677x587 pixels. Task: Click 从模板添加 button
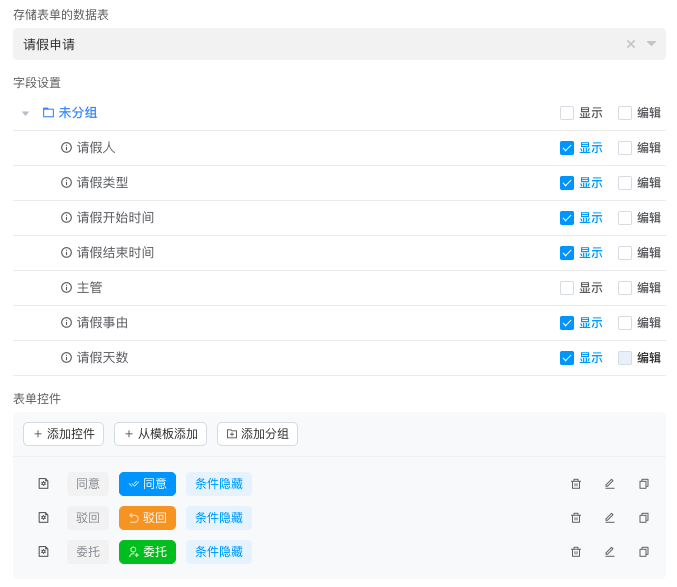click(160, 434)
